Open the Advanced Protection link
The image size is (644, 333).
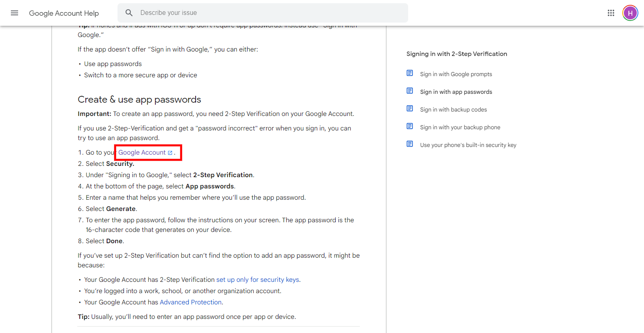click(x=191, y=302)
